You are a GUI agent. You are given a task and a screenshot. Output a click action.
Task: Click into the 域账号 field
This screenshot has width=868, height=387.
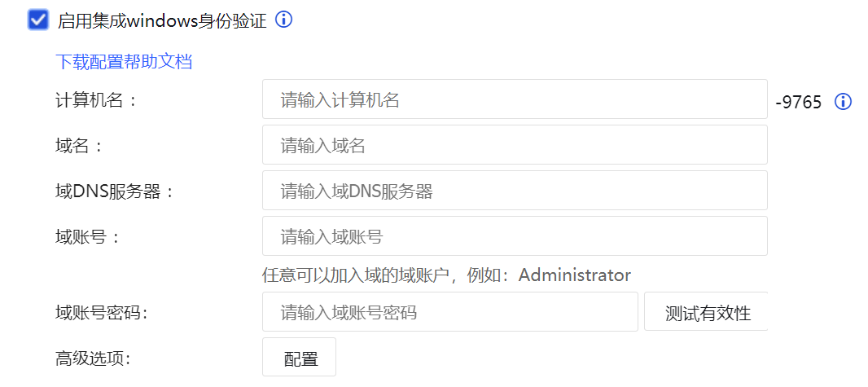[x=515, y=236]
